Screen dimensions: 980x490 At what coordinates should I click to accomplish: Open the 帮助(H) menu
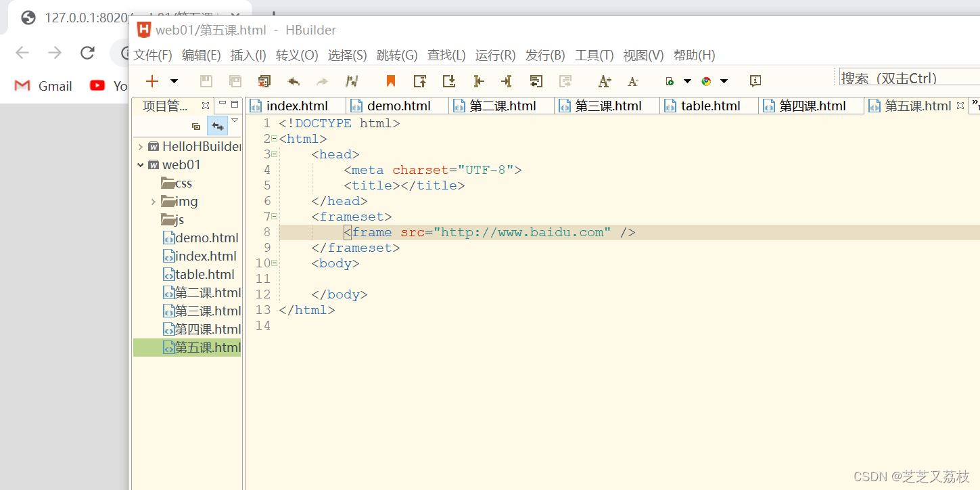[x=695, y=55]
